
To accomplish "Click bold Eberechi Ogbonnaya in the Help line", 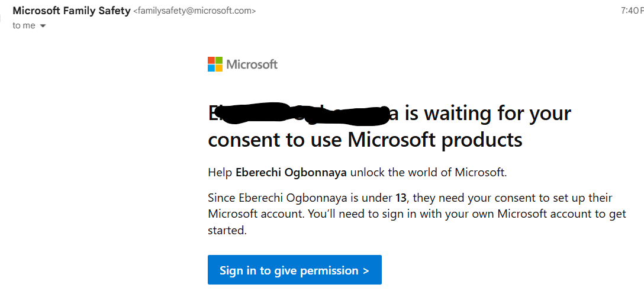I will point(291,173).
